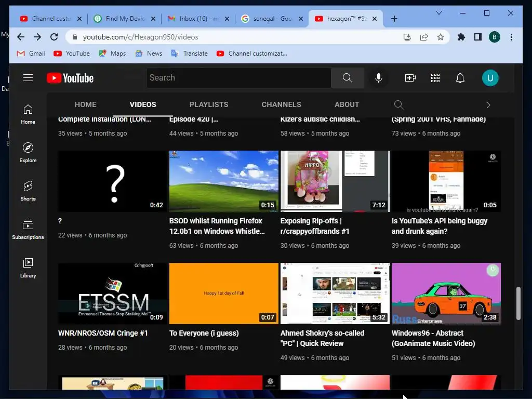
Task: Start voice search with microphone icon
Action: click(x=379, y=78)
